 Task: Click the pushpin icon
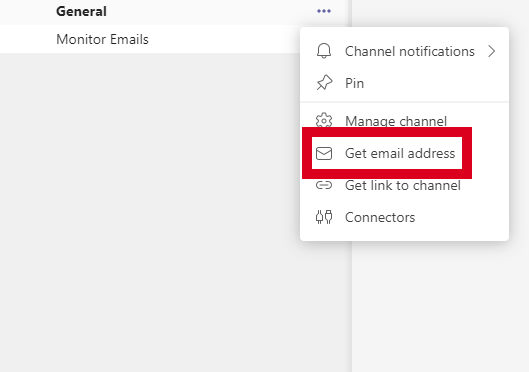point(324,83)
